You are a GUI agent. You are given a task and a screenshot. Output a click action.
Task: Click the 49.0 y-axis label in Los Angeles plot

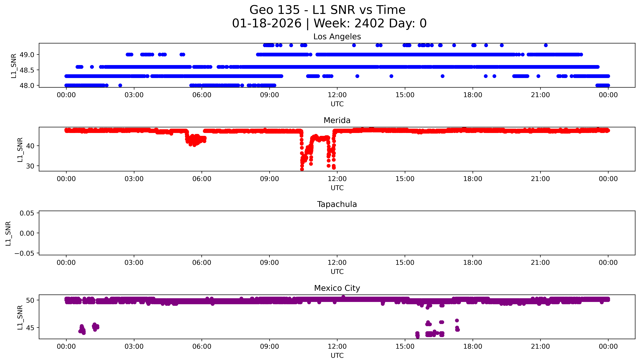tap(27, 55)
